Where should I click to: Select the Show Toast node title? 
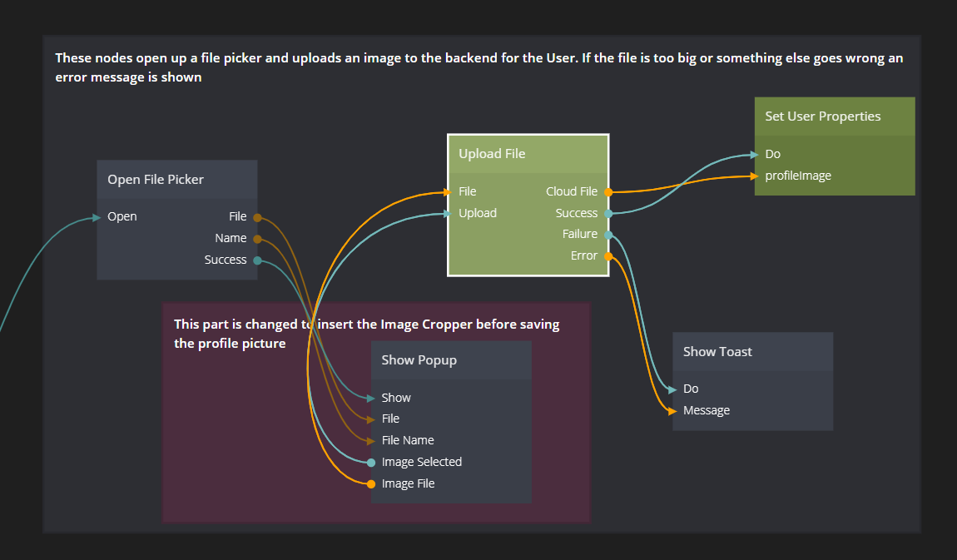pos(717,352)
